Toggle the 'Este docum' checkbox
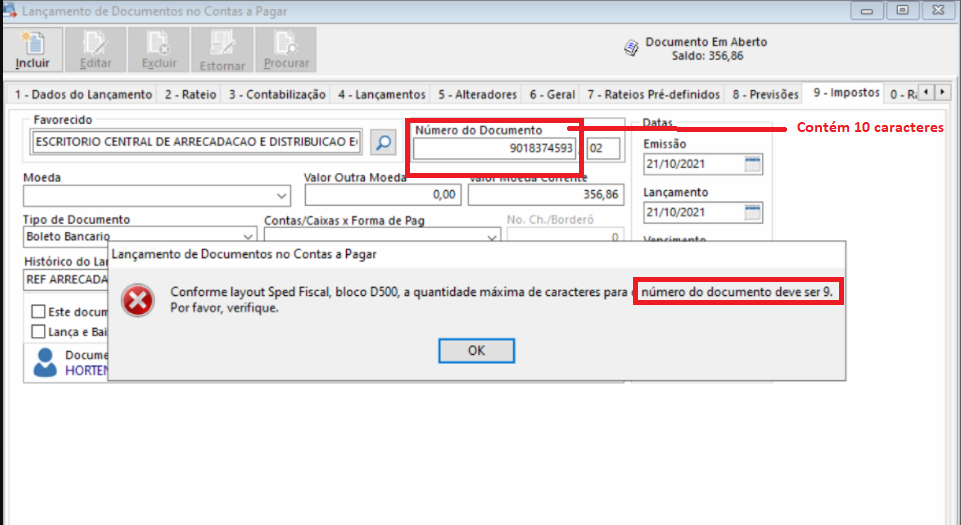 [38, 312]
